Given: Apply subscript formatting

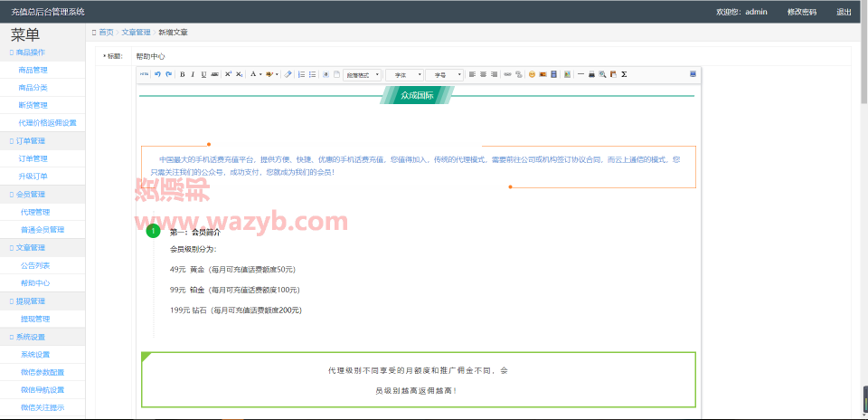Looking at the screenshot, I should click(239, 74).
